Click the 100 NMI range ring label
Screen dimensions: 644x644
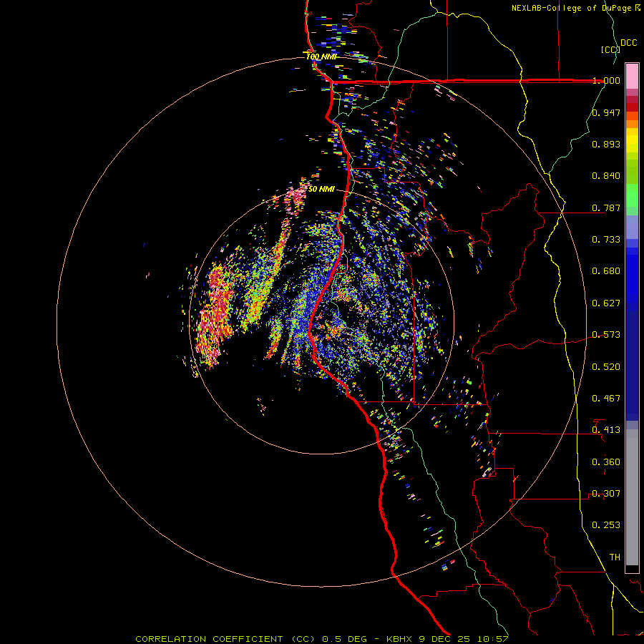321,57
